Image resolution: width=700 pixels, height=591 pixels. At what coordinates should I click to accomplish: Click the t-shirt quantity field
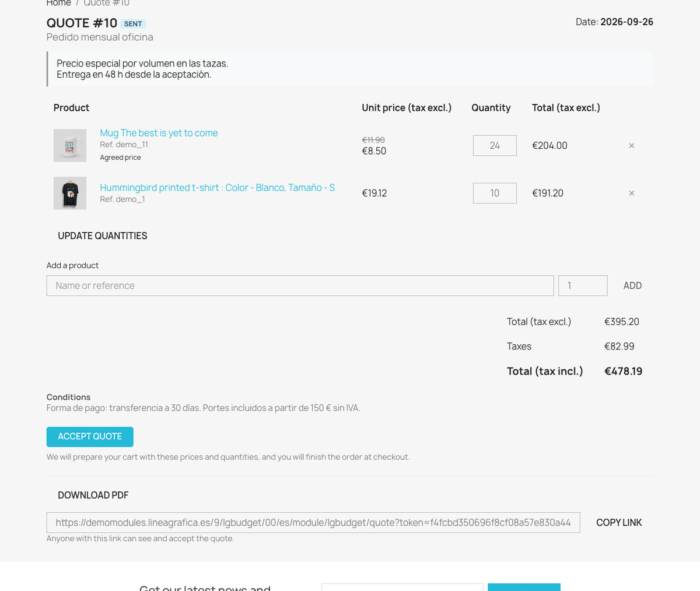click(x=495, y=193)
